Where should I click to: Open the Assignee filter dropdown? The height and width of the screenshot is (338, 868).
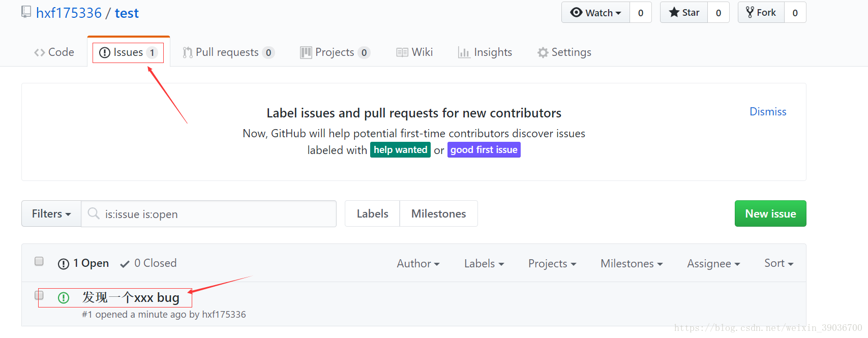coord(713,264)
